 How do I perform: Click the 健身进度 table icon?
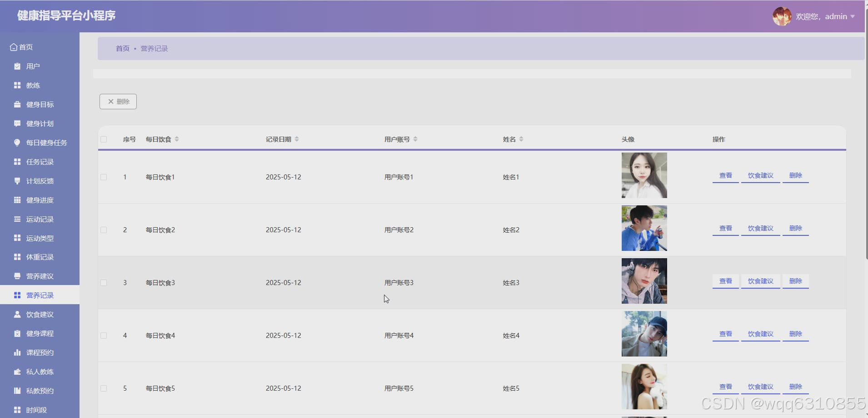pyautogui.click(x=17, y=200)
